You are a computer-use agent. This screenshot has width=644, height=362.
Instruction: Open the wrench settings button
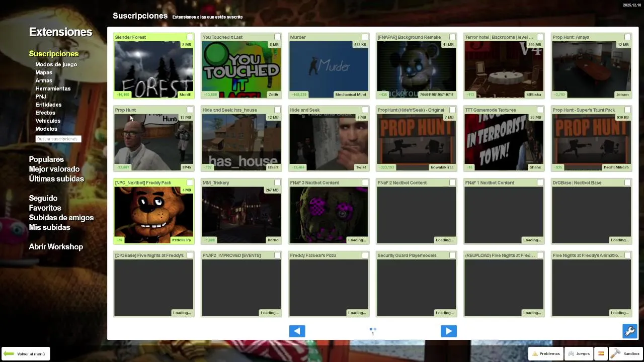click(x=630, y=331)
